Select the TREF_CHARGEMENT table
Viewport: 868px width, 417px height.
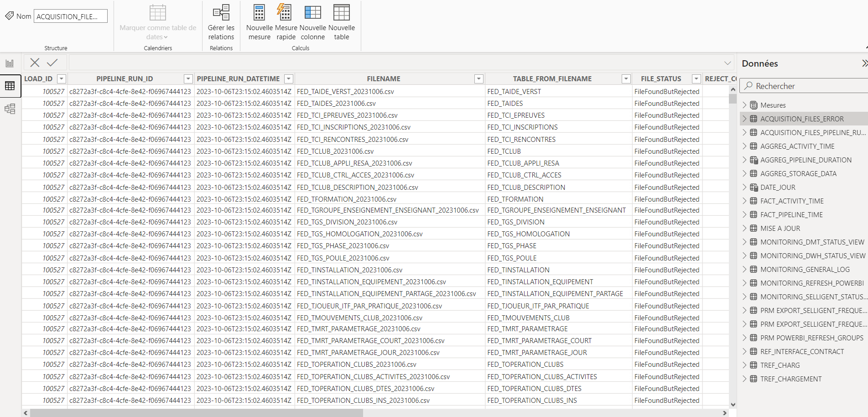pos(791,379)
